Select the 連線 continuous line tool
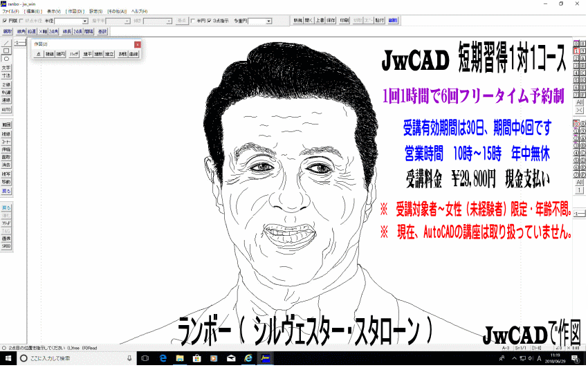 tap(6, 100)
